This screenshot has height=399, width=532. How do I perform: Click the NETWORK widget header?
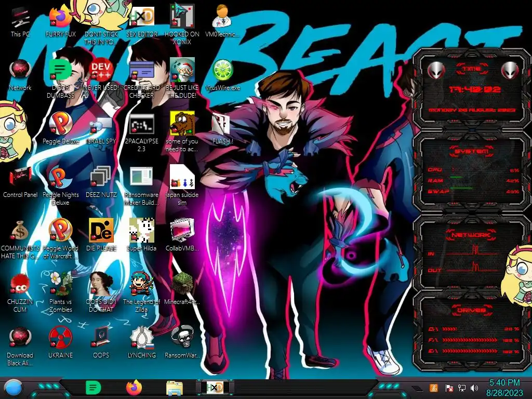[472, 235]
